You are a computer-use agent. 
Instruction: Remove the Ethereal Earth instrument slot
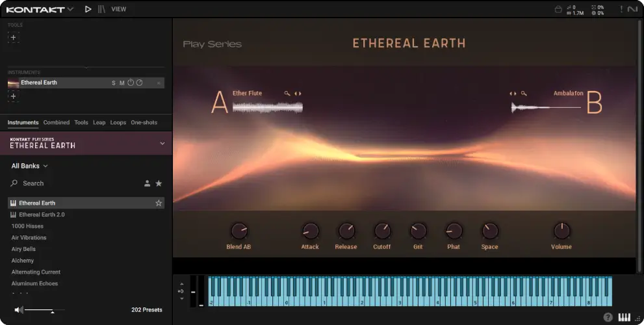(x=159, y=83)
